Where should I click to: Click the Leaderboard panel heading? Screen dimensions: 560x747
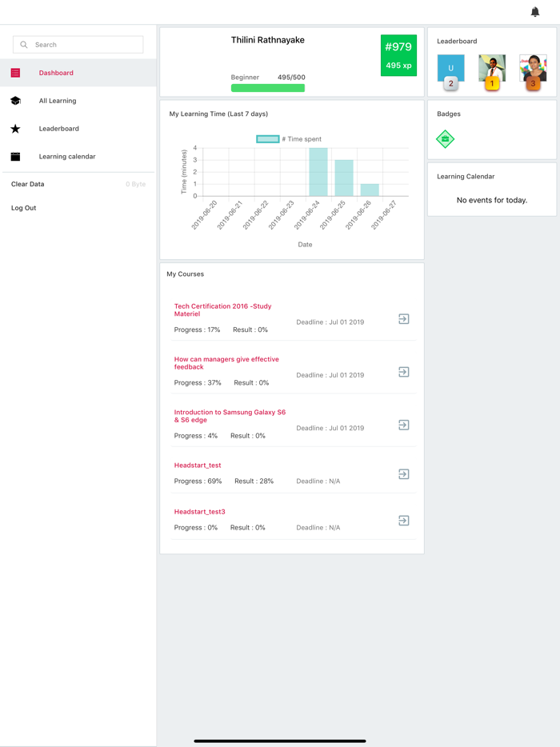click(457, 41)
